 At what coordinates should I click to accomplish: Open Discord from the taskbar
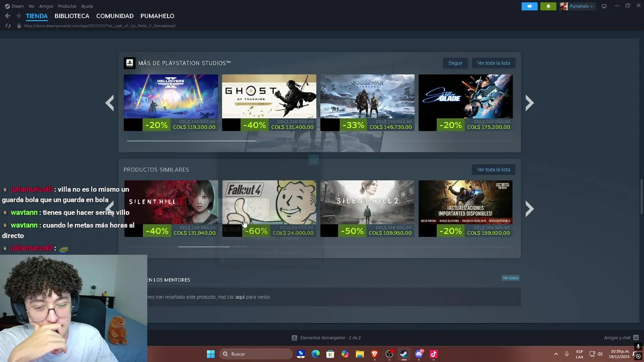click(x=419, y=354)
